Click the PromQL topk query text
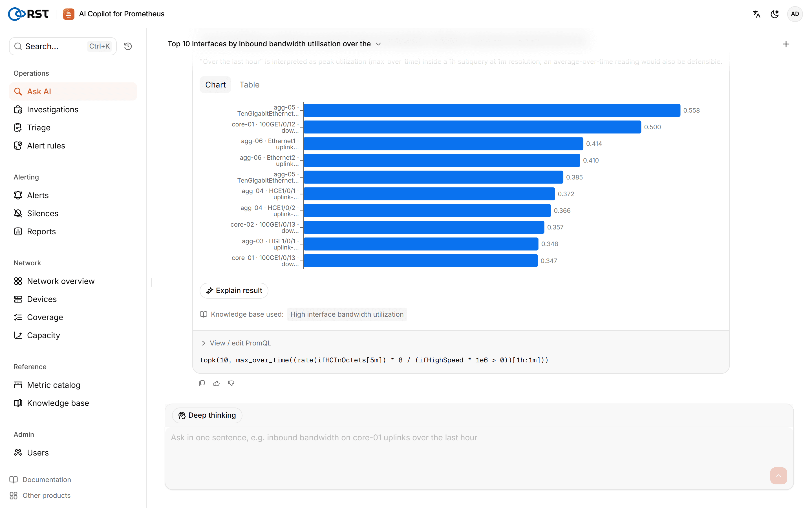Viewport: 812px width, 508px height. point(374,360)
